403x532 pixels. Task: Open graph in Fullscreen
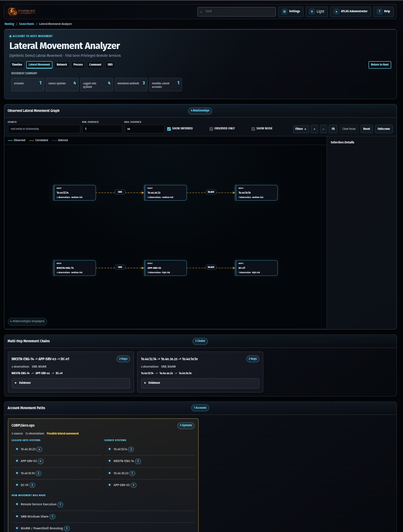pyautogui.click(x=384, y=129)
